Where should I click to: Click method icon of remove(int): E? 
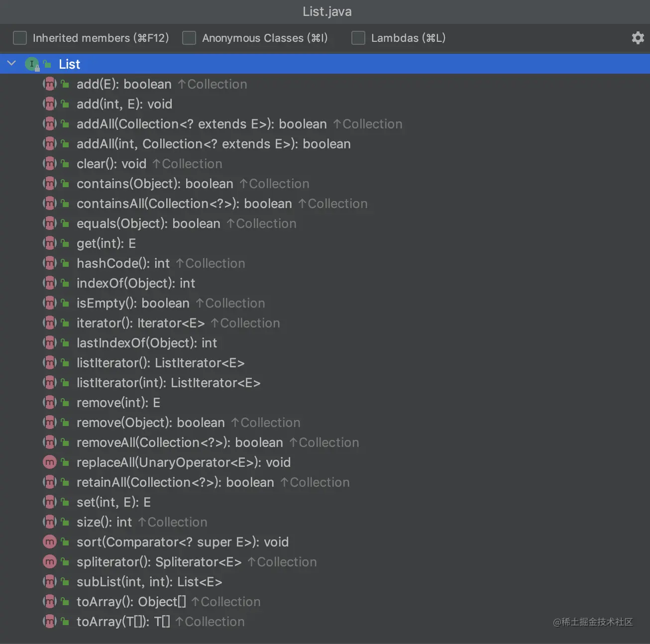pyautogui.click(x=50, y=402)
